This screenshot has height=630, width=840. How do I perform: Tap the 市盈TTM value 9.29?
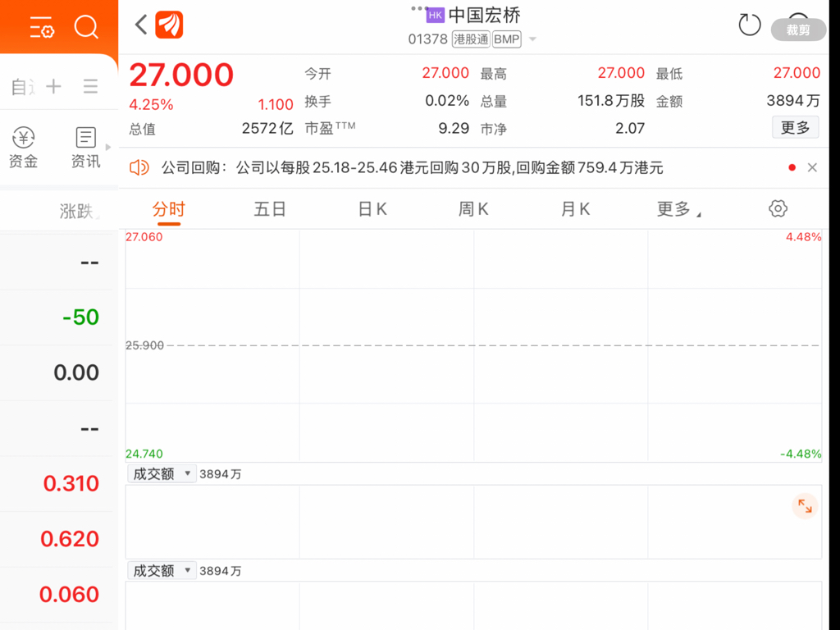(453, 129)
